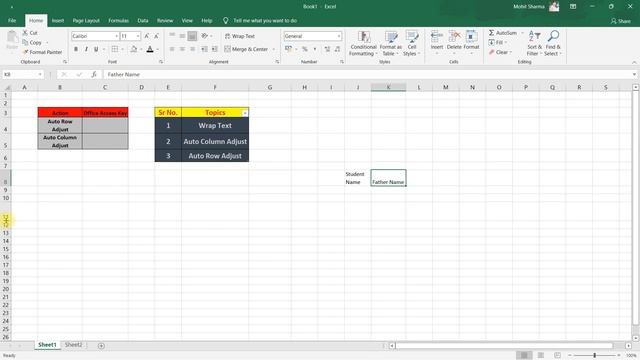Viewport: 640px width, 360px height.
Task: Switch to the Formulas tab
Action: [118, 20]
